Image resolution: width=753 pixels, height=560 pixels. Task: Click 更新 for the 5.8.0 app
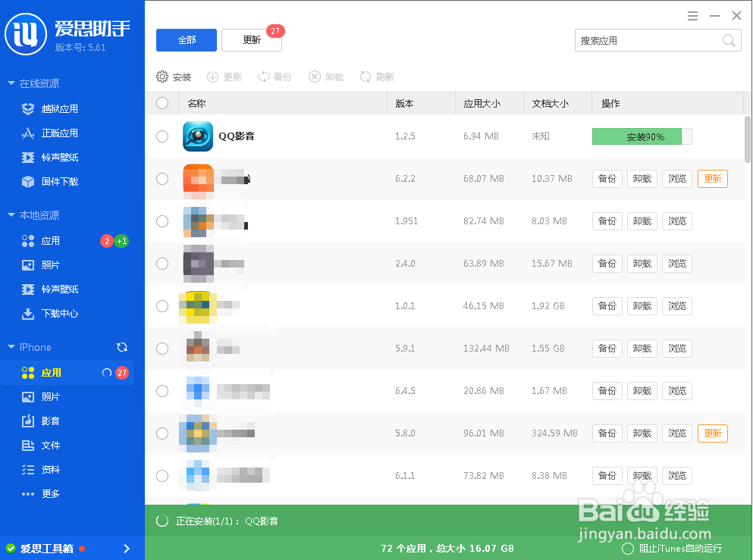point(713,433)
